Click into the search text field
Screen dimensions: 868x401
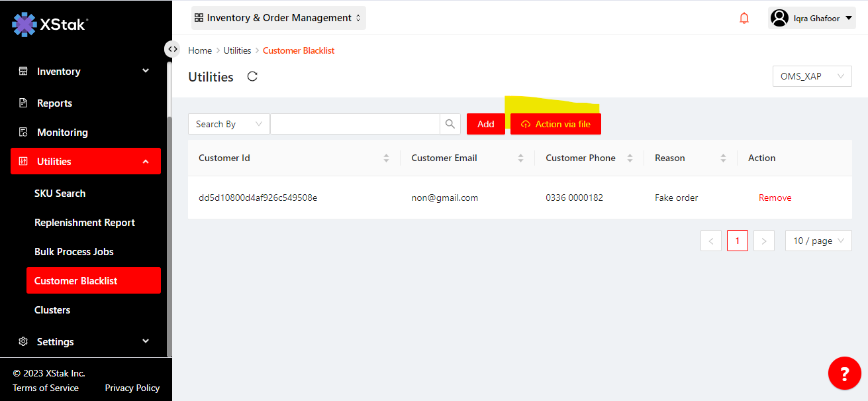(355, 124)
